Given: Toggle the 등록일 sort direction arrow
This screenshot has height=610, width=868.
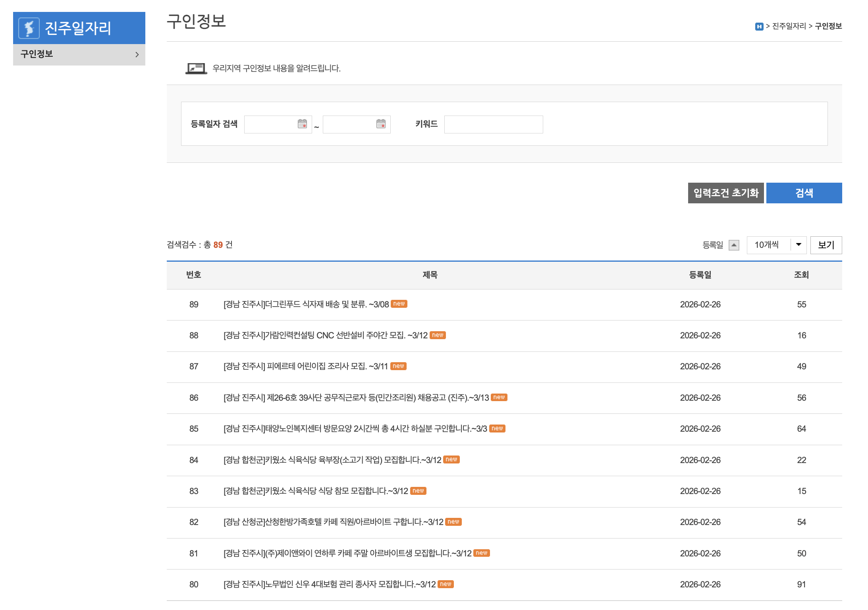Looking at the screenshot, I should click(x=735, y=245).
